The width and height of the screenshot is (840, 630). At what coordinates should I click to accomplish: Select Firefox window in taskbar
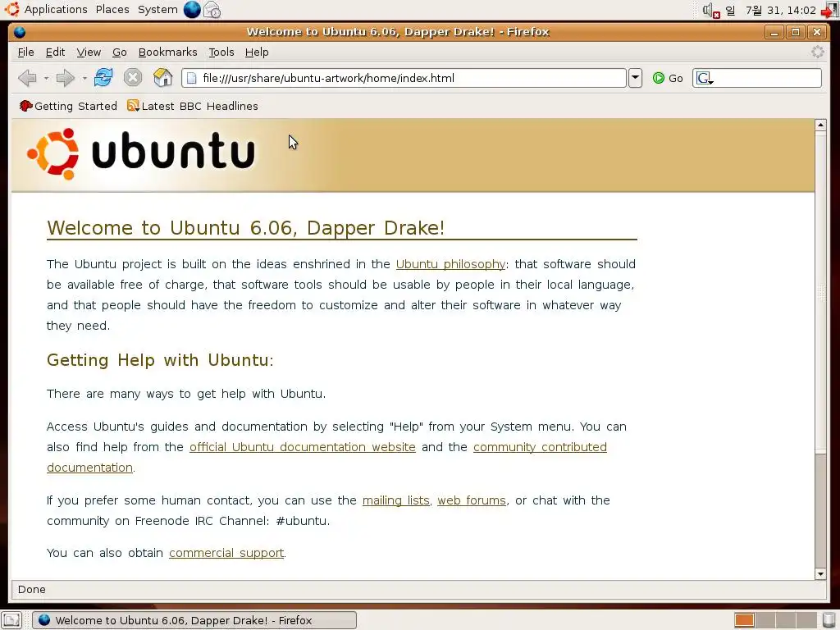coord(194,620)
